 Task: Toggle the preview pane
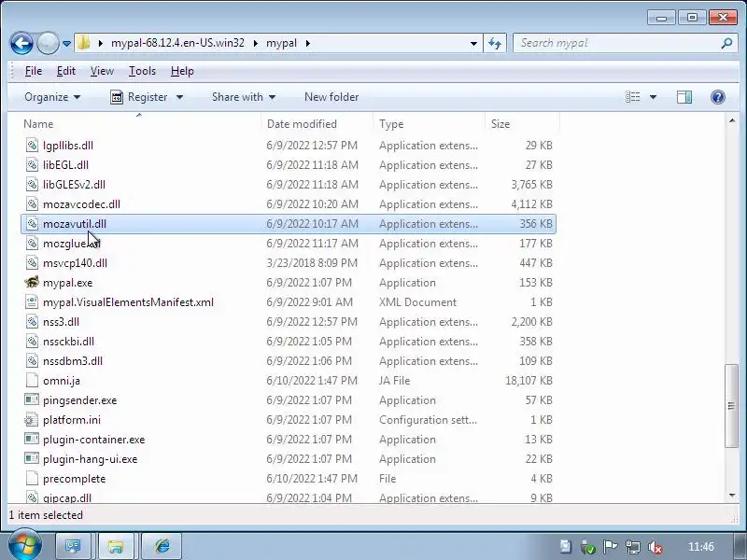coord(684,97)
